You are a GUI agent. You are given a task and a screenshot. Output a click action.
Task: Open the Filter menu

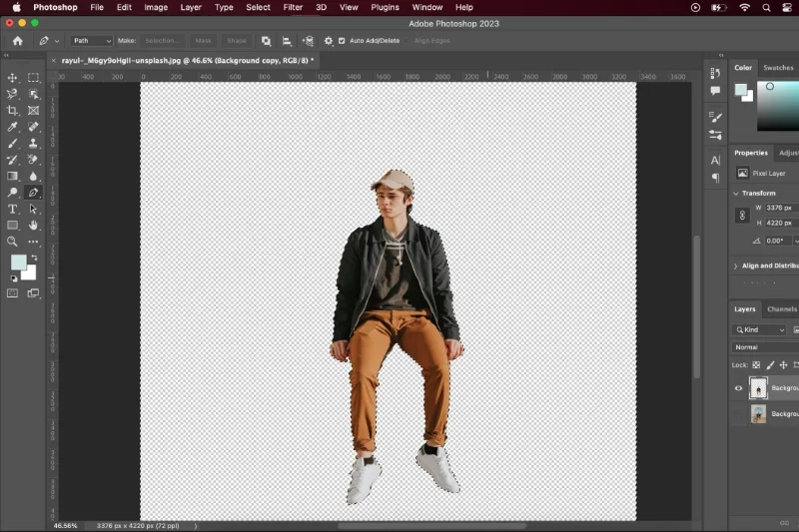[293, 7]
